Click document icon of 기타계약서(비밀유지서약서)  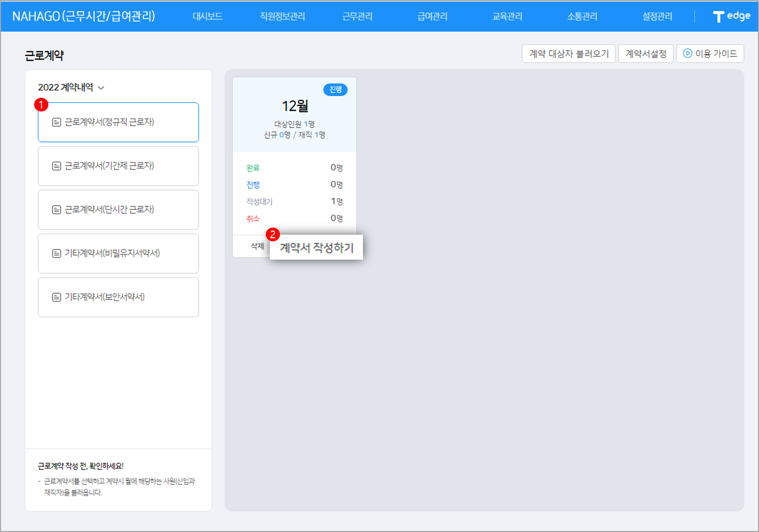(x=57, y=254)
